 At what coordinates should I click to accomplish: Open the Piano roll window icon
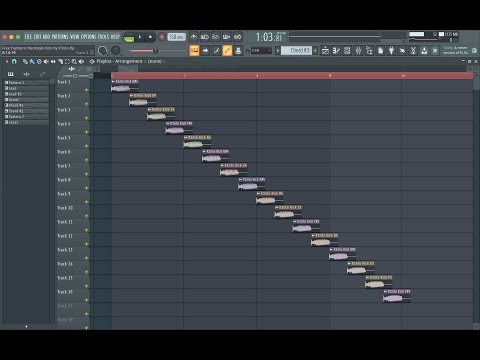[336, 51]
